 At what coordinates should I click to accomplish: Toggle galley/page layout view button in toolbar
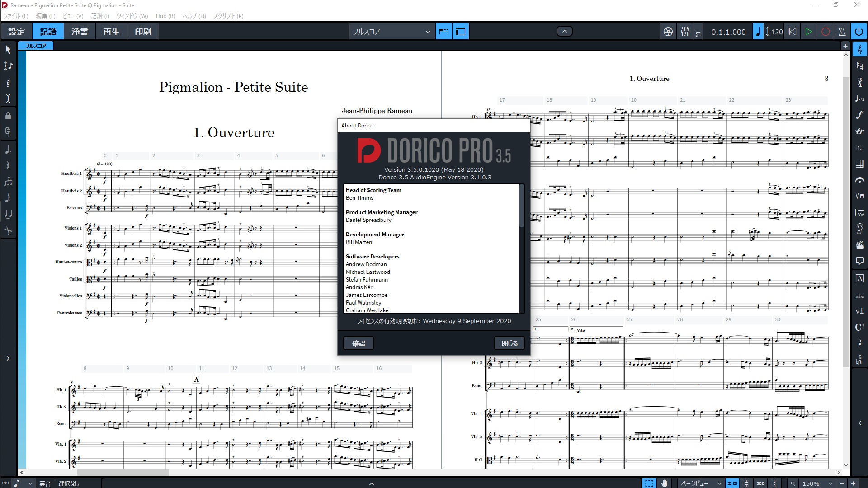pos(443,32)
